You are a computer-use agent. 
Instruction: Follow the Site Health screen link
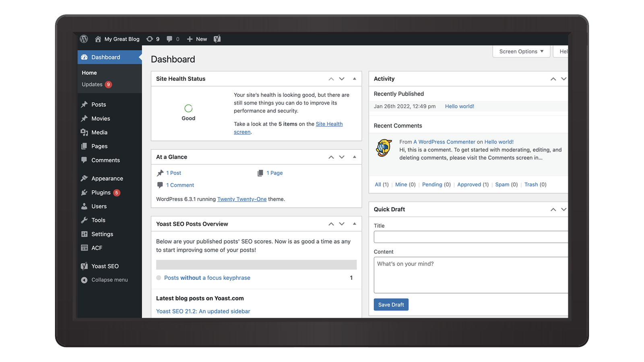click(288, 128)
